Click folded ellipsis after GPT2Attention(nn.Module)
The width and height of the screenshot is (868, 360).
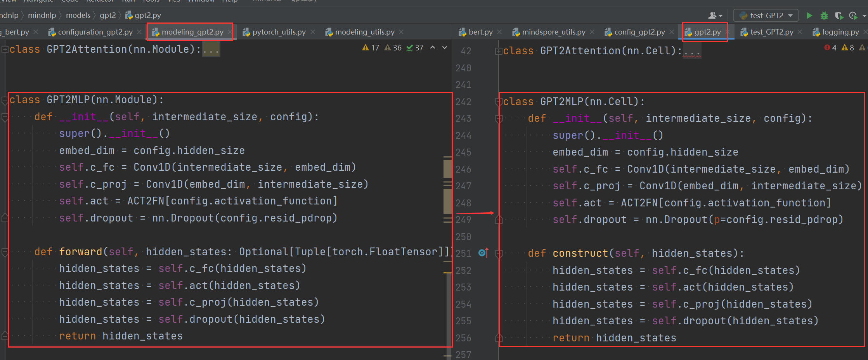(211, 50)
